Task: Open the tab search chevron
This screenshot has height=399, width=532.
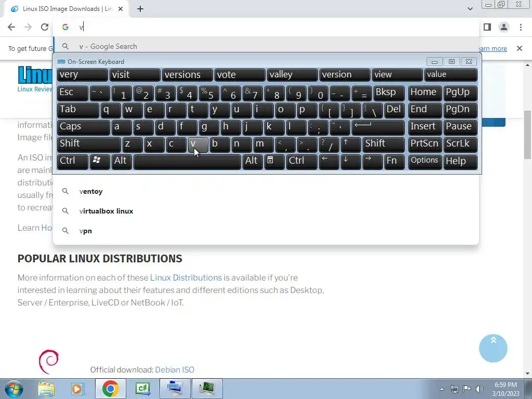Action: (x=470, y=9)
